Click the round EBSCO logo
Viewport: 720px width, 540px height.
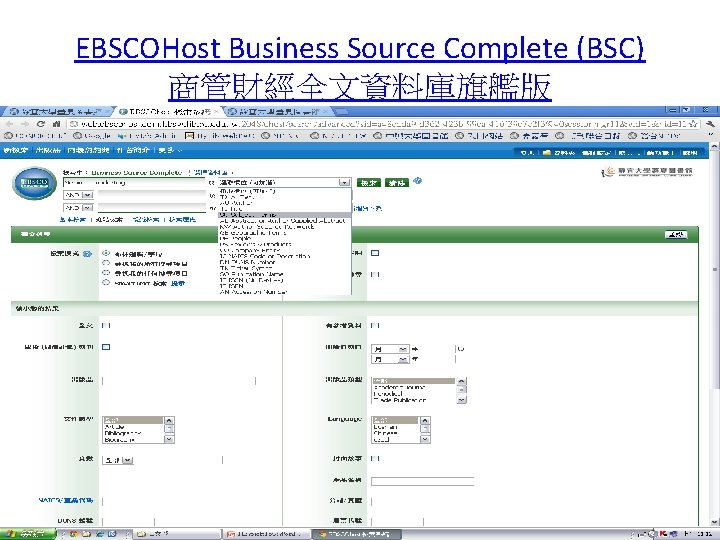coord(34,183)
